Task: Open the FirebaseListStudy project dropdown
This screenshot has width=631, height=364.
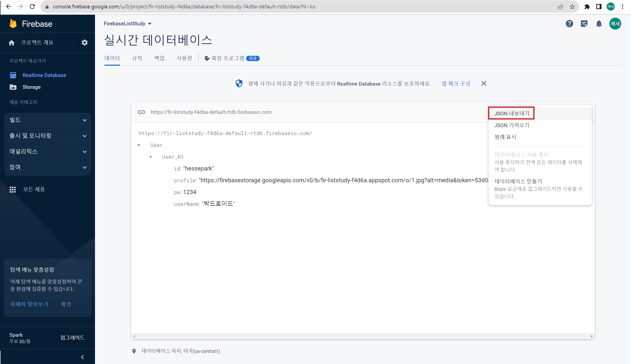Action: tap(127, 24)
